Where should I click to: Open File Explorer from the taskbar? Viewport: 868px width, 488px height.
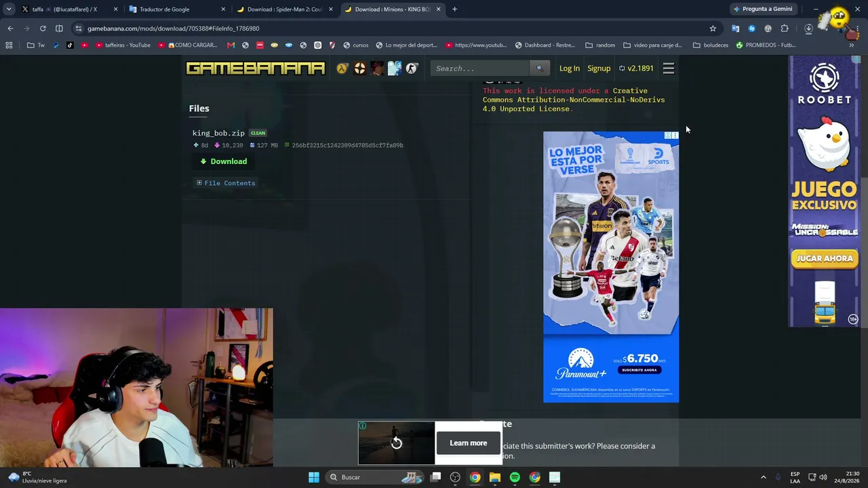pyautogui.click(x=495, y=477)
